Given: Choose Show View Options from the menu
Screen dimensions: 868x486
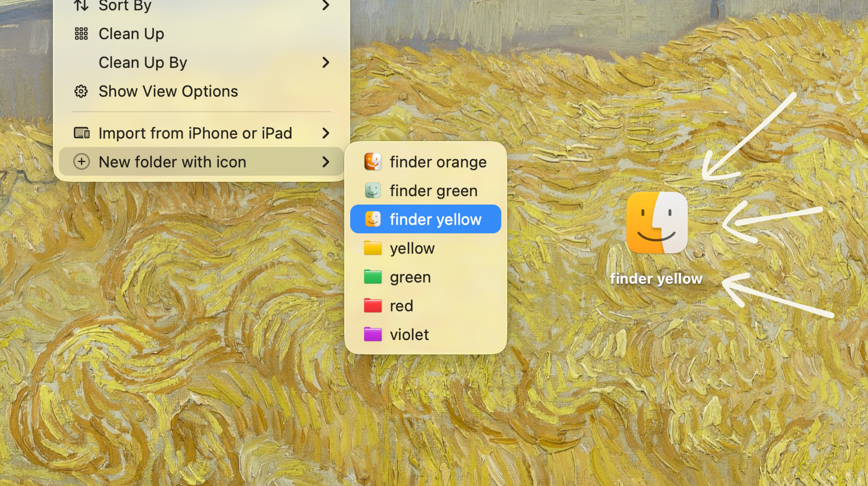Looking at the screenshot, I should (x=168, y=91).
